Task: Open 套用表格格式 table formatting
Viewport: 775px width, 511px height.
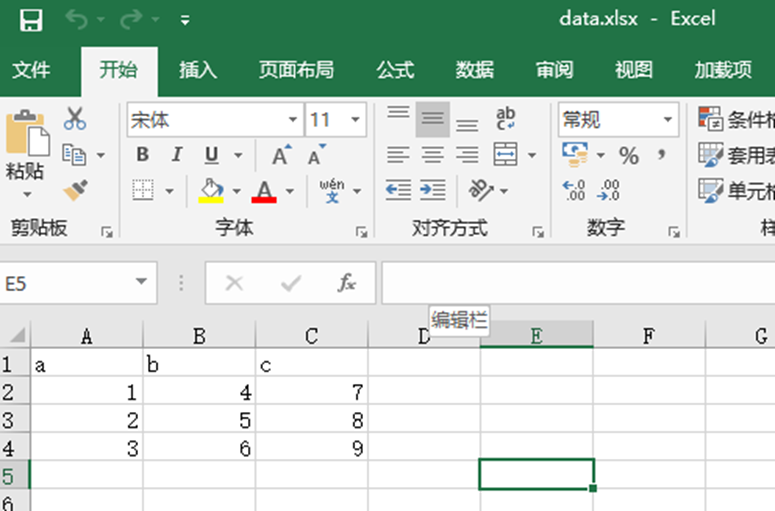Action: pos(736,155)
